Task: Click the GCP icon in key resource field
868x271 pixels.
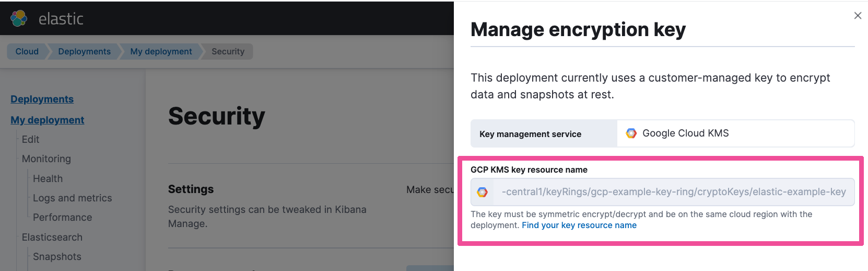Action: (483, 192)
